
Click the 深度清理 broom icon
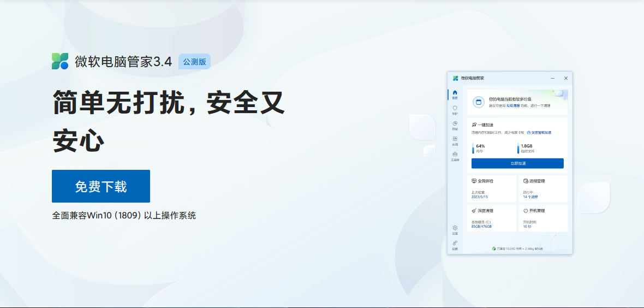click(x=474, y=211)
